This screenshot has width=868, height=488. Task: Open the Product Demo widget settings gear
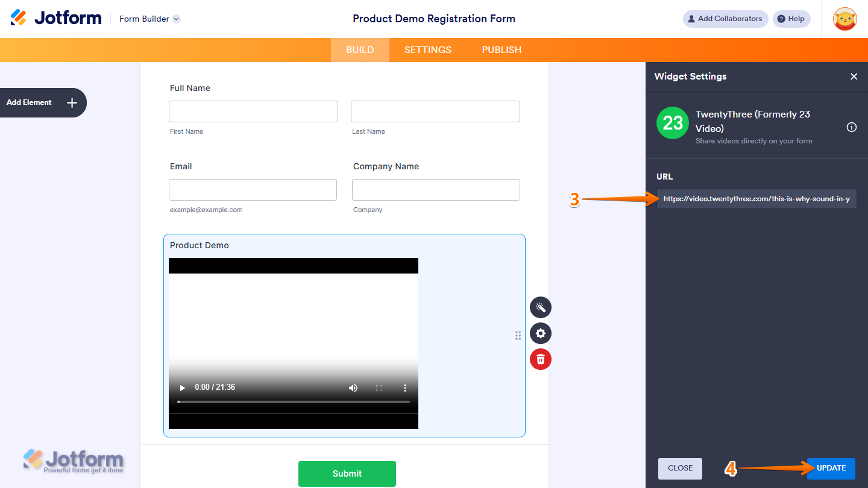(540, 333)
